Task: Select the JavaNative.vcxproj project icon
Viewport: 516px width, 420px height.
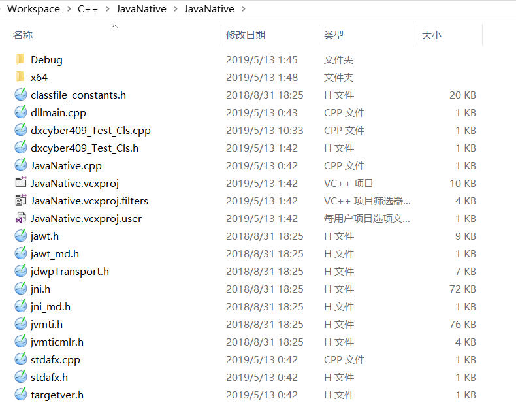Action: (x=21, y=183)
